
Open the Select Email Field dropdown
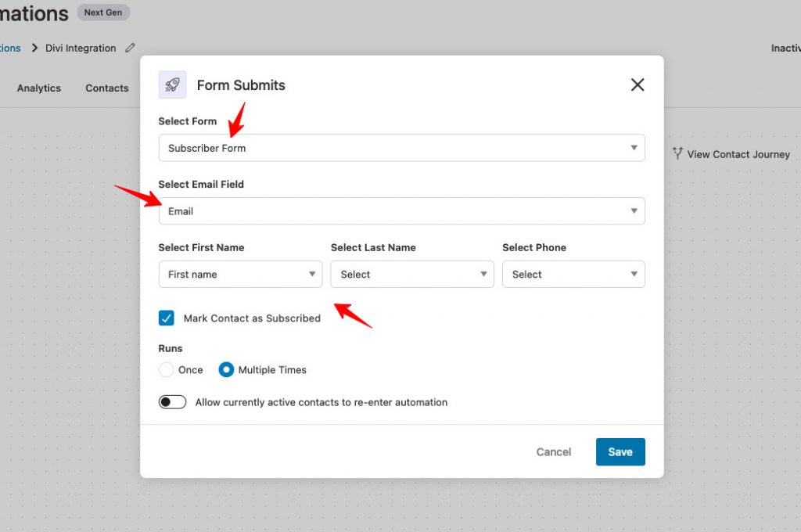[401, 211]
